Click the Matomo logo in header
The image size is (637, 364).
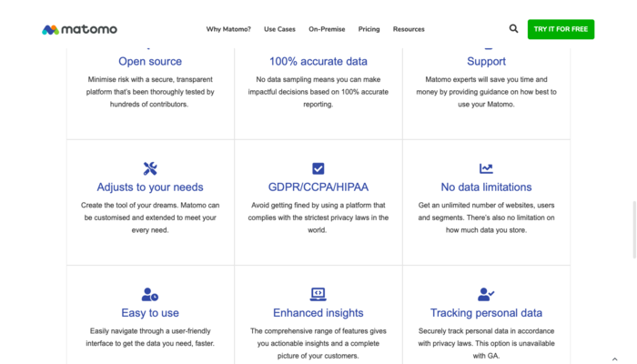point(80,29)
